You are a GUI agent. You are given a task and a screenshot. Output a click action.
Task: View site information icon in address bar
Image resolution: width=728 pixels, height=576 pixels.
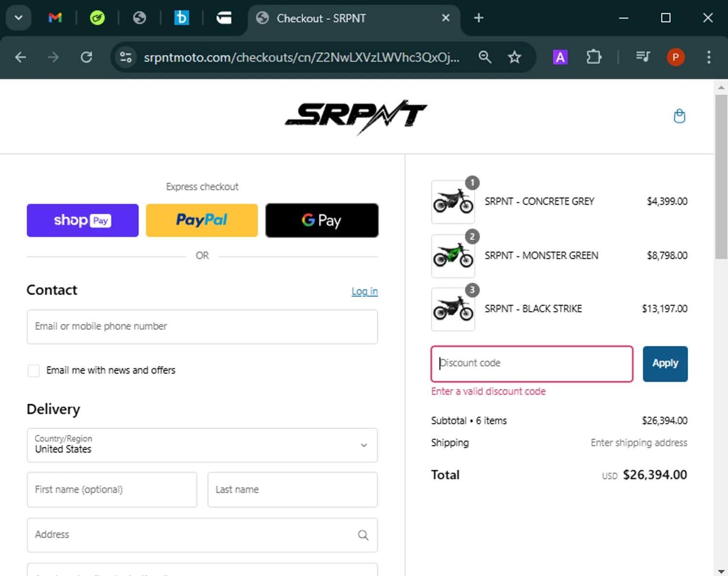click(126, 57)
